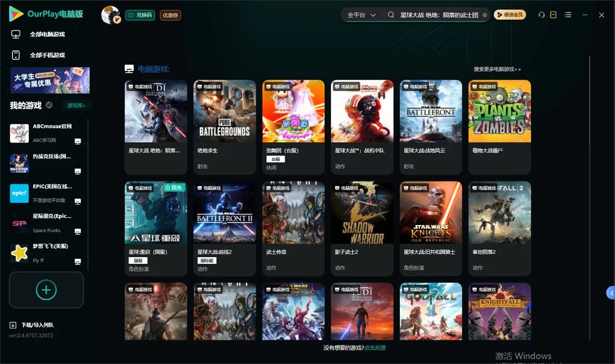Click the OurPlay logo icon
Image resolution: width=615 pixels, height=364 pixels.
tap(16, 14)
